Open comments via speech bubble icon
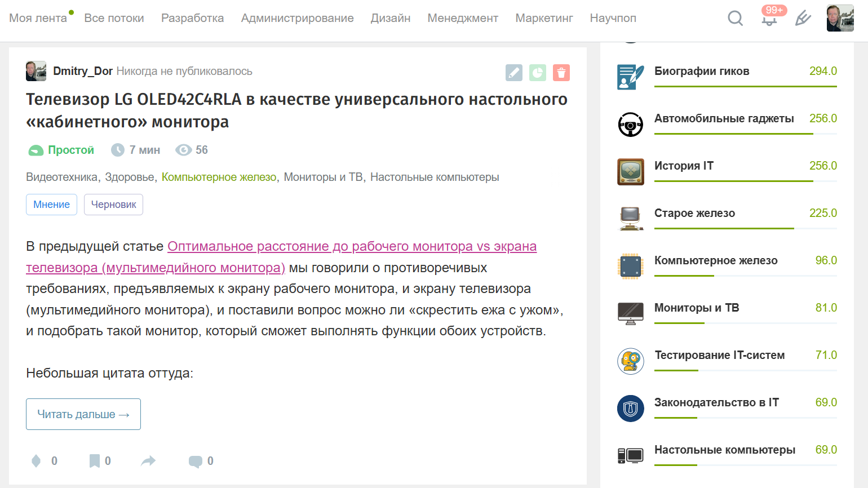This screenshot has width=868, height=488. [196, 462]
